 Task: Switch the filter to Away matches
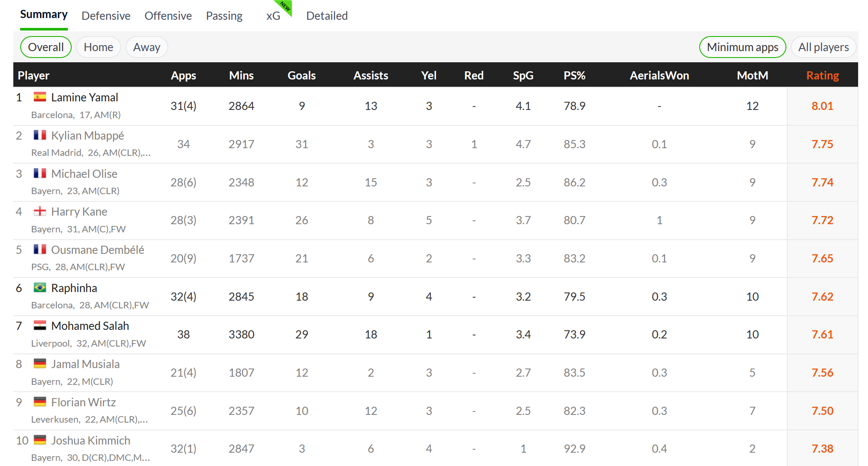[146, 47]
